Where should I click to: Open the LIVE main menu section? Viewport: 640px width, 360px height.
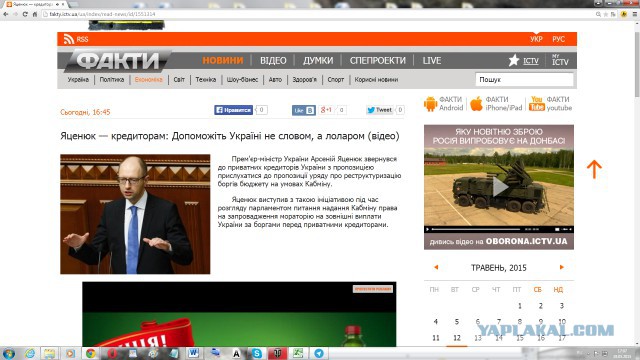coord(432,61)
